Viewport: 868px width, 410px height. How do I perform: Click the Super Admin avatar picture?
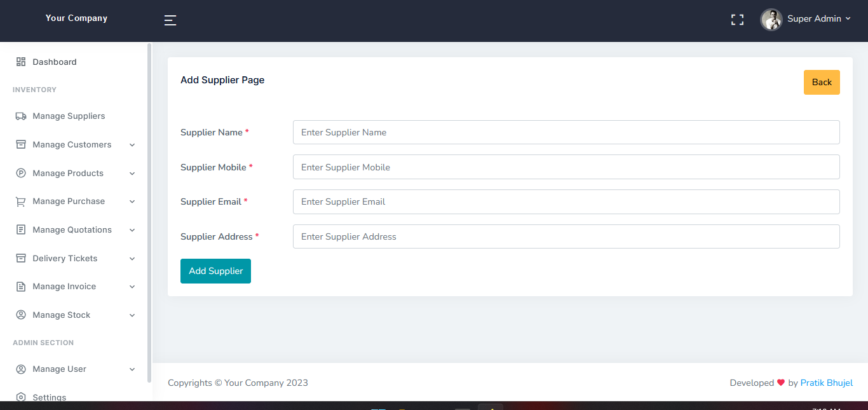pyautogui.click(x=771, y=19)
